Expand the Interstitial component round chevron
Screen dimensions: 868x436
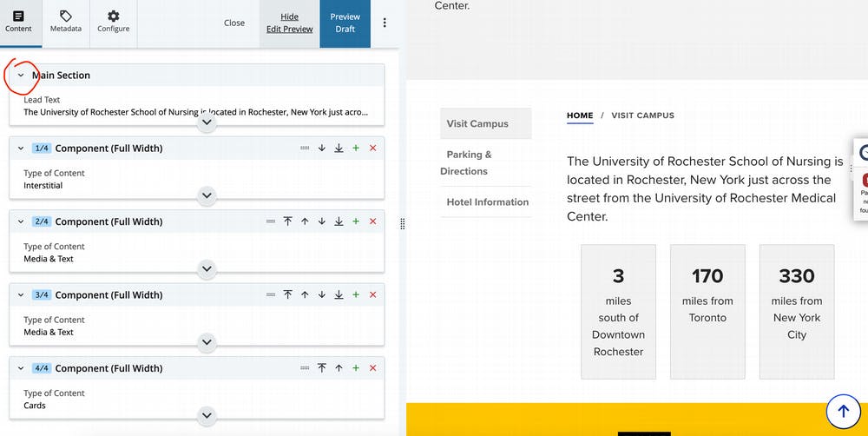[207, 195]
